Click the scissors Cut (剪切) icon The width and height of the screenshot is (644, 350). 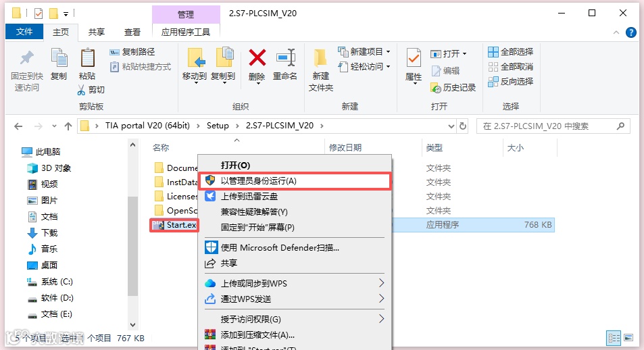(x=81, y=90)
